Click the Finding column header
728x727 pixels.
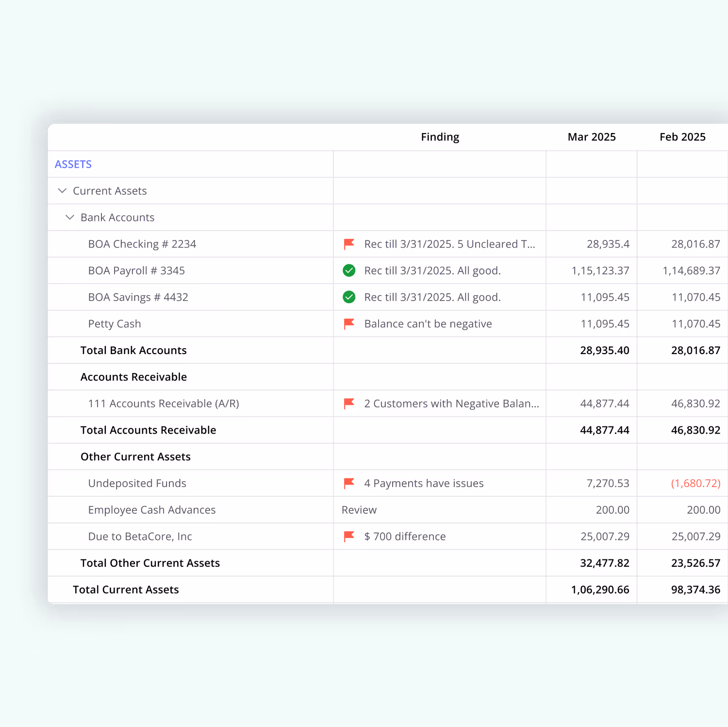(x=440, y=136)
